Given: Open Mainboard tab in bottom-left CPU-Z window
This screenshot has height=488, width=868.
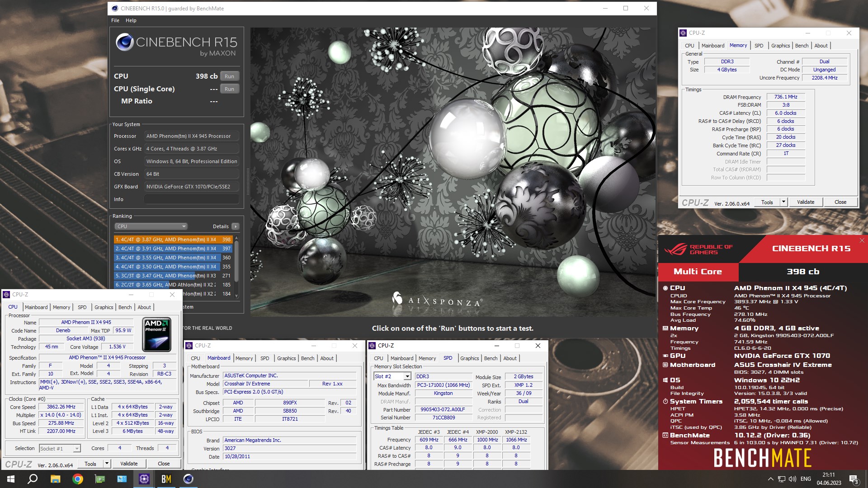Looking at the screenshot, I should point(36,307).
